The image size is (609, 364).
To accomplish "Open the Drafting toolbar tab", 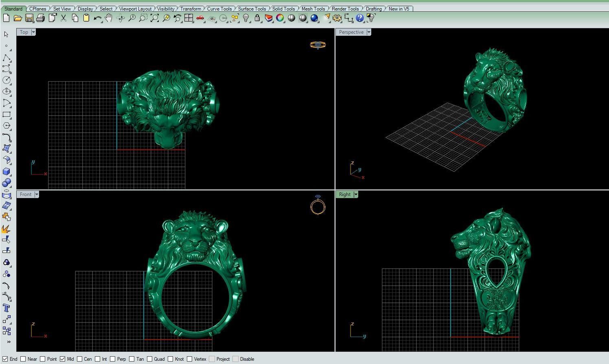I will [x=374, y=9].
